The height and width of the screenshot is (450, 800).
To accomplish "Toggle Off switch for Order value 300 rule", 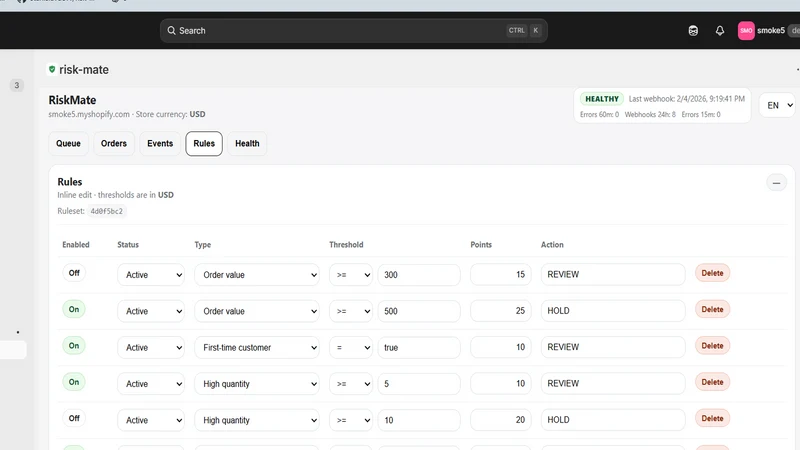I will (x=74, y=273).
